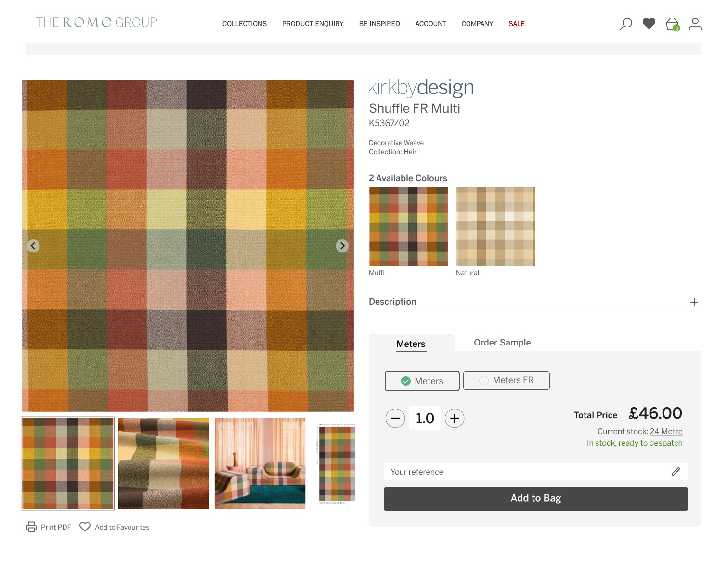Click the Print PDF link text
Image resolution: width=728 pixels, height=570 pixels.
(56, 527)
